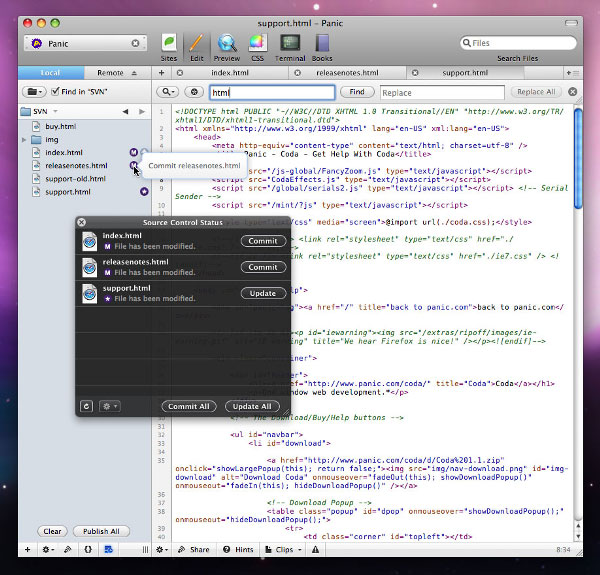The image size is (600, 575).
Task: Click modified badge next to releasenotes.html
Action: [133, 165]
